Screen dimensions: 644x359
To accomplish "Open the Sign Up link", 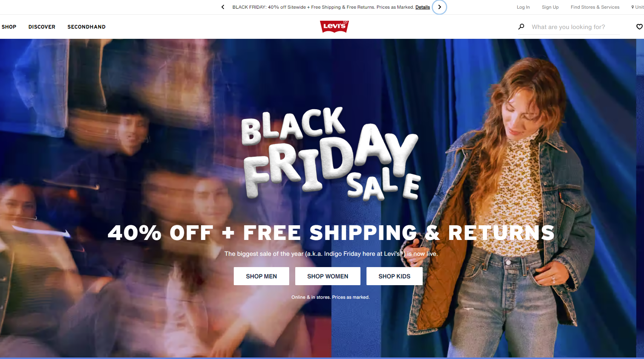I will tap(550, 7).
